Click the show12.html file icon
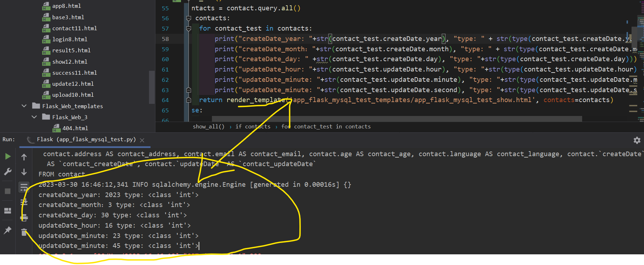This screenshot has height=265, width=644. (x=46, y=62)
